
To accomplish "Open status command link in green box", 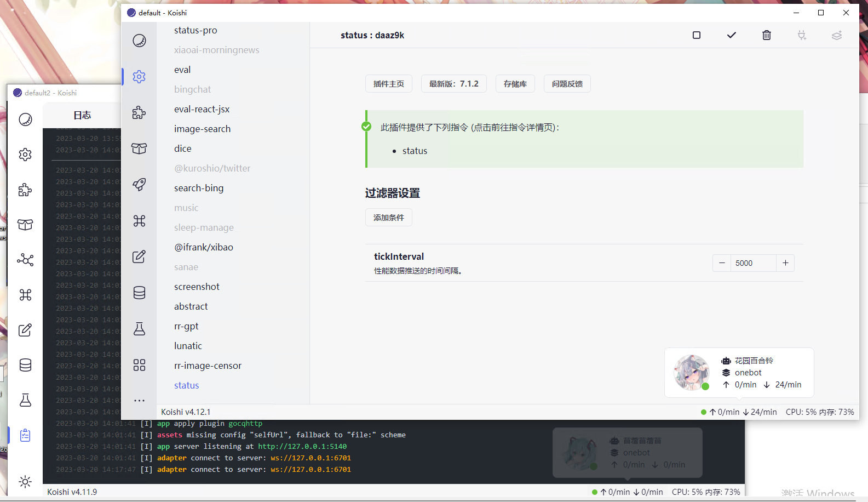I will 415,151.
